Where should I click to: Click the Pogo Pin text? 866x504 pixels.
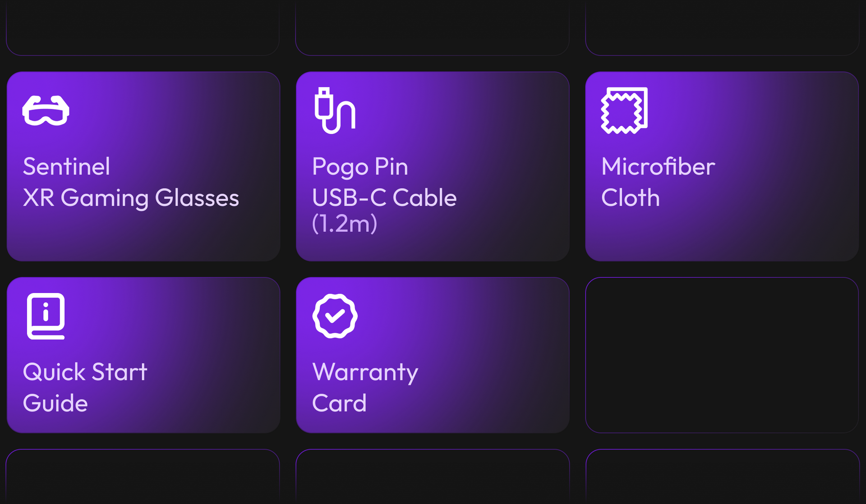click(x=360, y=167)
